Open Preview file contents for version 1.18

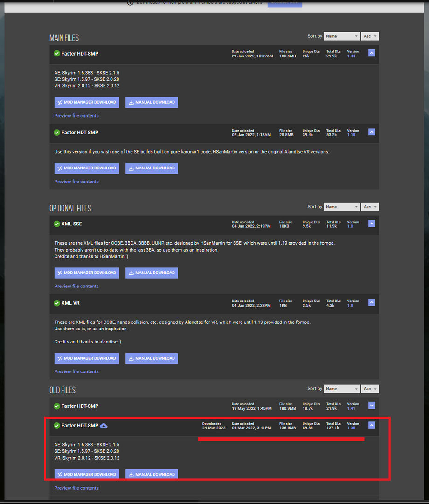(x=76, y=182)
